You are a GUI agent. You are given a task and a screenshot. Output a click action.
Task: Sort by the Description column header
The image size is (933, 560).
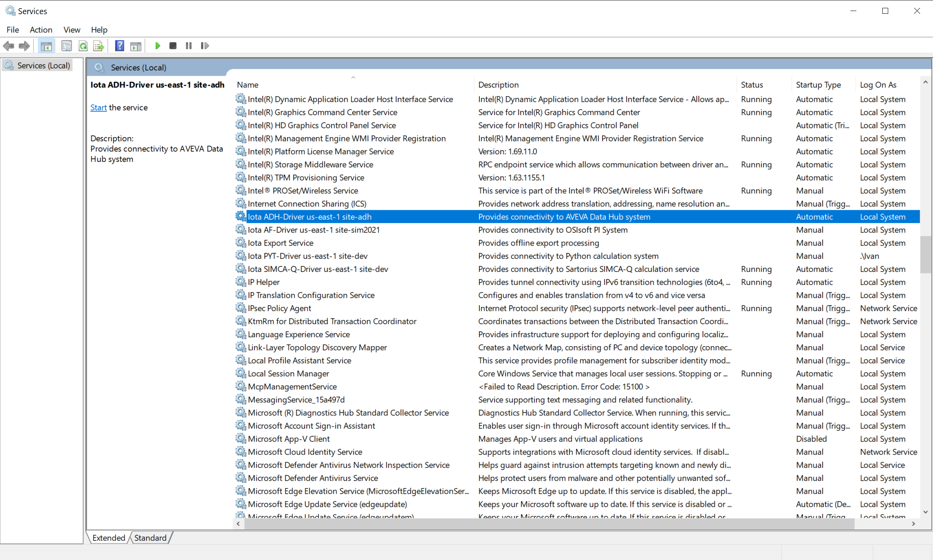point(605,84)
